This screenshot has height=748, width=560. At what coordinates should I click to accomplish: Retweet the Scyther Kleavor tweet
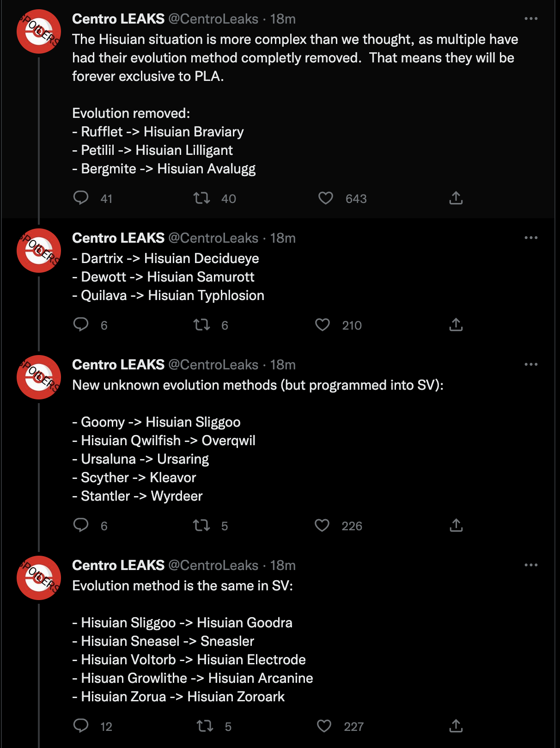pos(202,526)
